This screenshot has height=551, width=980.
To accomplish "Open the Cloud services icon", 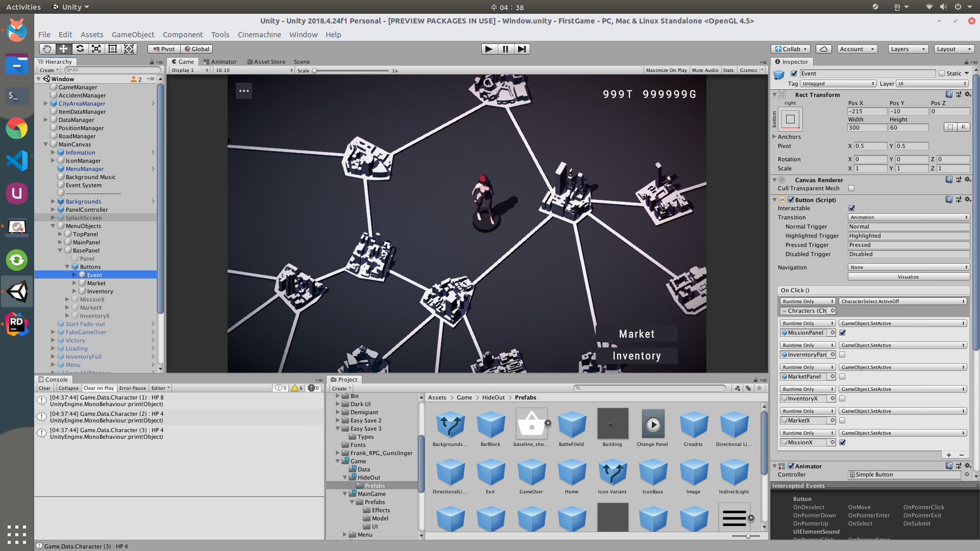I will 824,49.
